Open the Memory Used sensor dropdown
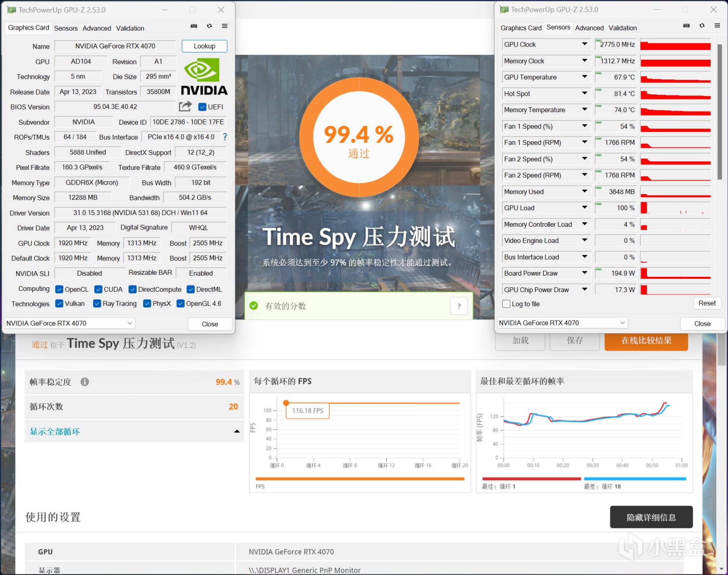 point(585,192)
